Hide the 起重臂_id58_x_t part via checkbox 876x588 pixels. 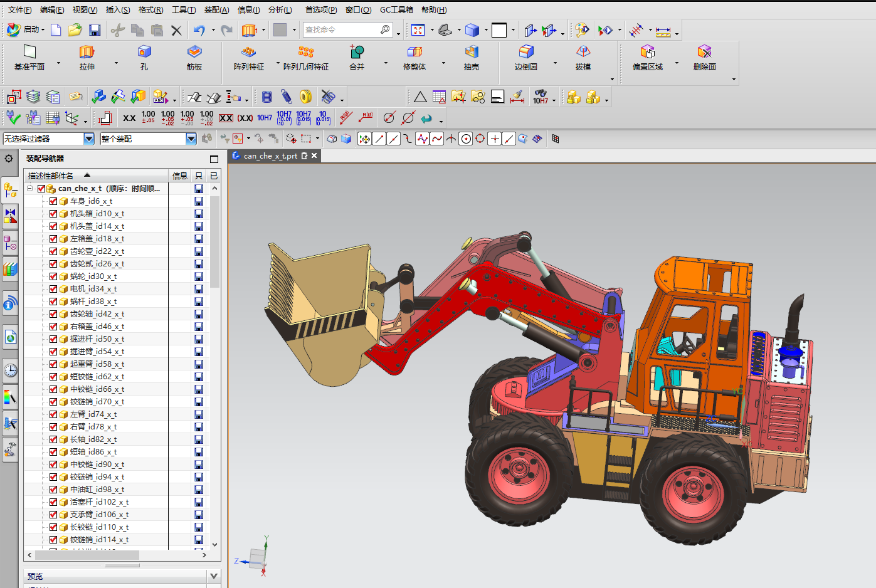pos(53,364)
